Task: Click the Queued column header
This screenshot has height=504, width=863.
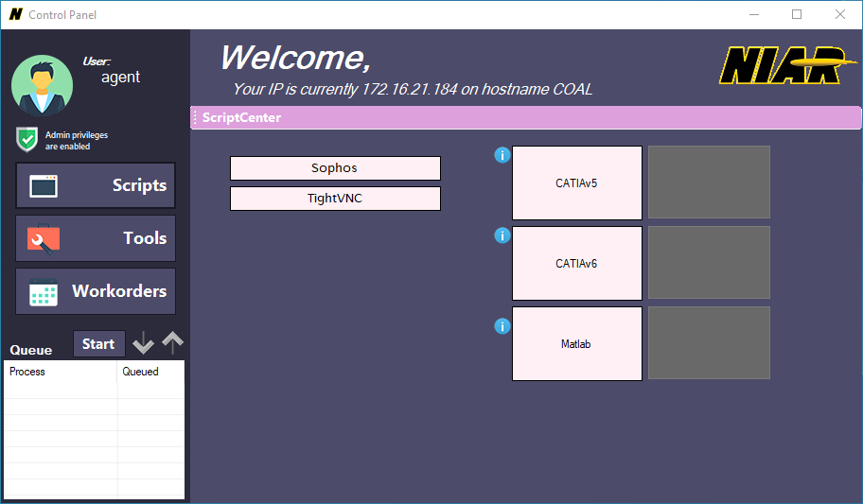Action: pos(150,372)
